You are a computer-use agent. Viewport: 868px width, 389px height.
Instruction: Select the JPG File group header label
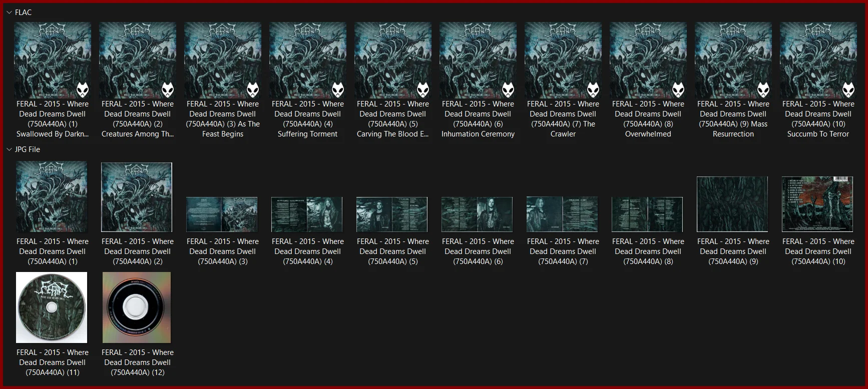(28, 149)
